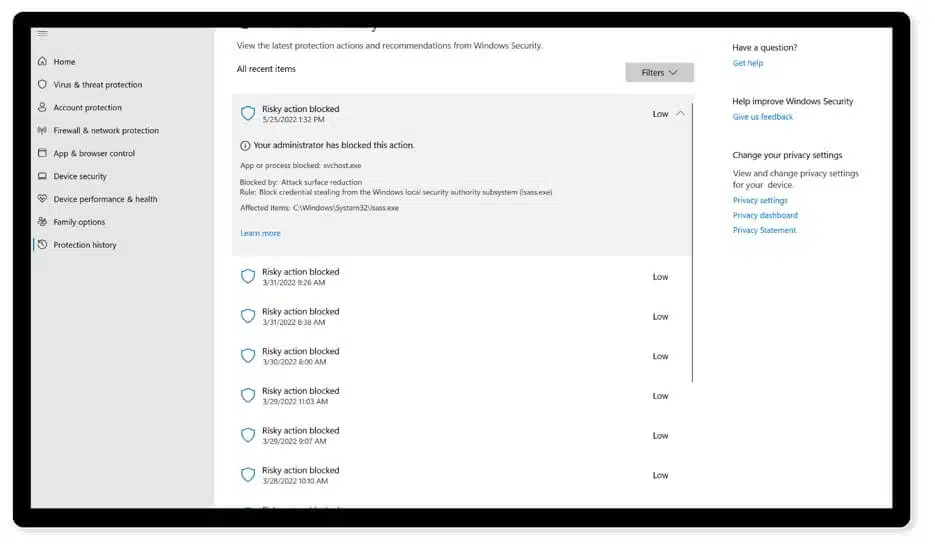The width and height of the screenshot is (935, 552).
Task: Click the Home house icon
Action: click(42, 61)
